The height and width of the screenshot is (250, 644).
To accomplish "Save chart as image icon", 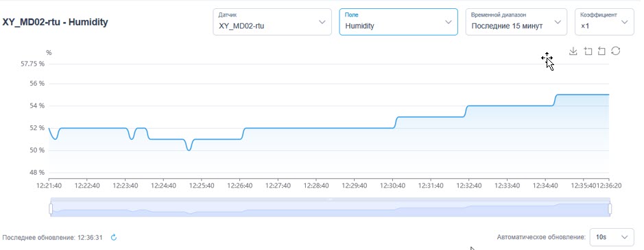I will tap(573, 51).
